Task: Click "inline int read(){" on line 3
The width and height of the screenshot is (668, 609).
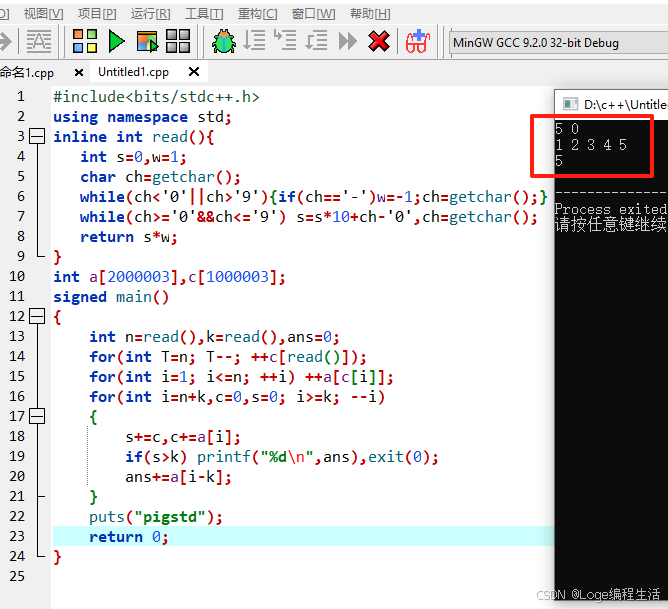Action: click(133, 137)
